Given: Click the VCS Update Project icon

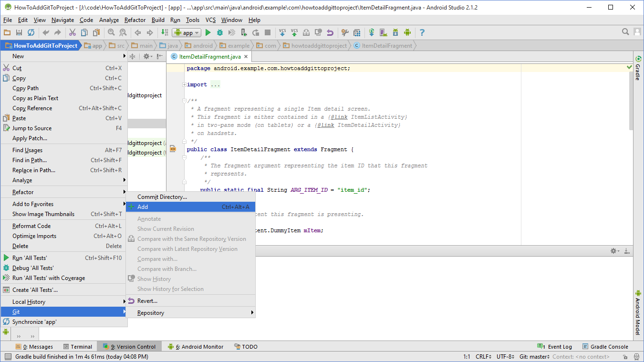Looking at the screenshot, I should (282, 32).
